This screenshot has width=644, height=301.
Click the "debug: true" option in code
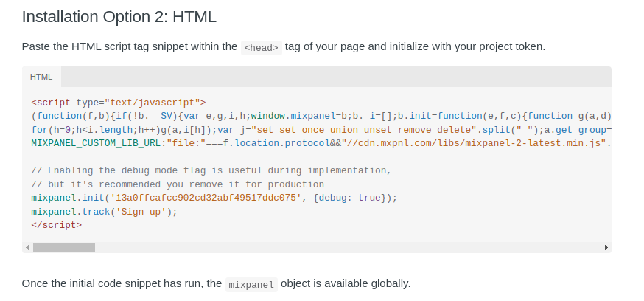point(348,198)
